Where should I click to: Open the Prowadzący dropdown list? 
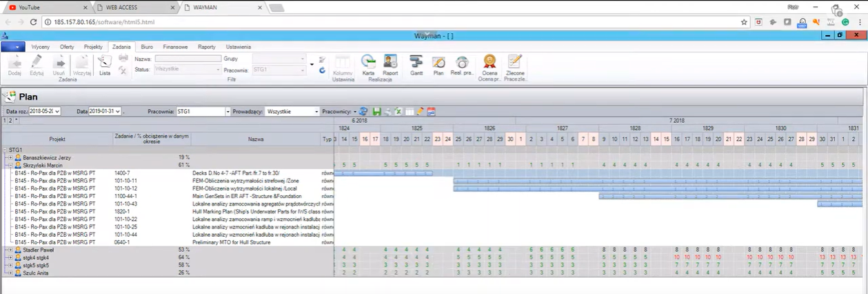[x=316, y=111]
